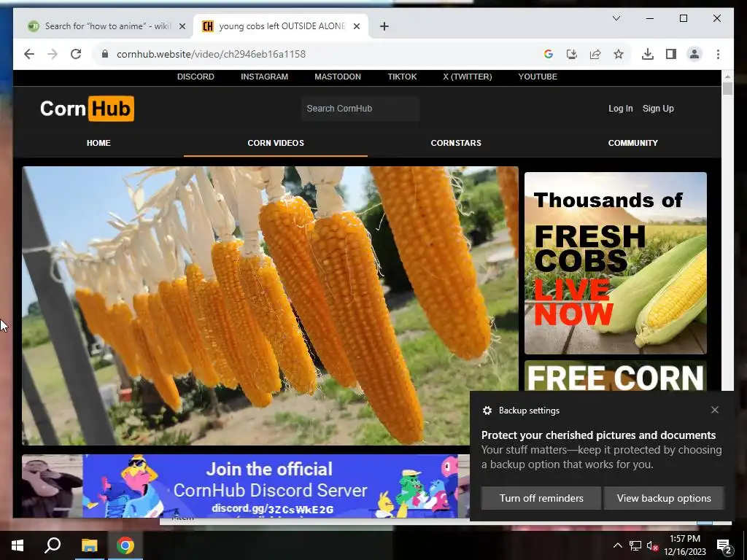
Task: Reload the current page
Action: [x=76, y=54]
